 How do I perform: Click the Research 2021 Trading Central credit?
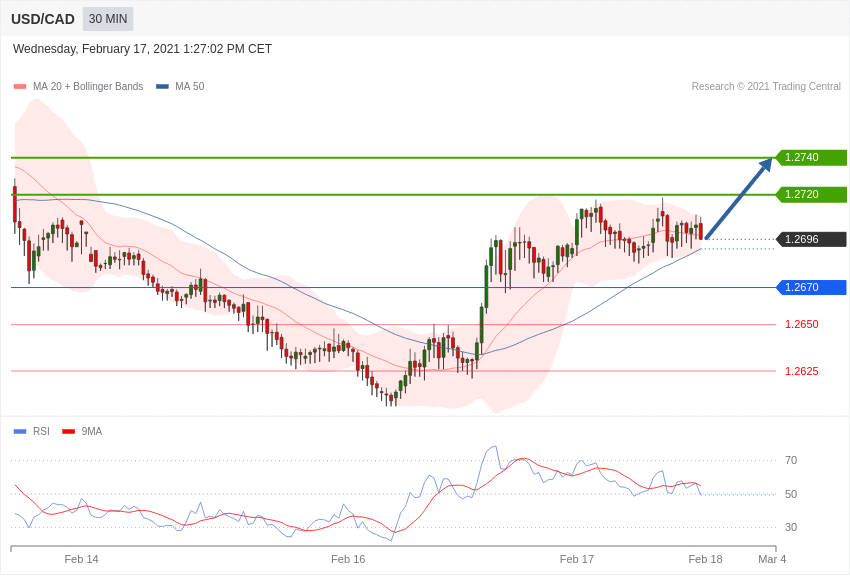[766, 87]
